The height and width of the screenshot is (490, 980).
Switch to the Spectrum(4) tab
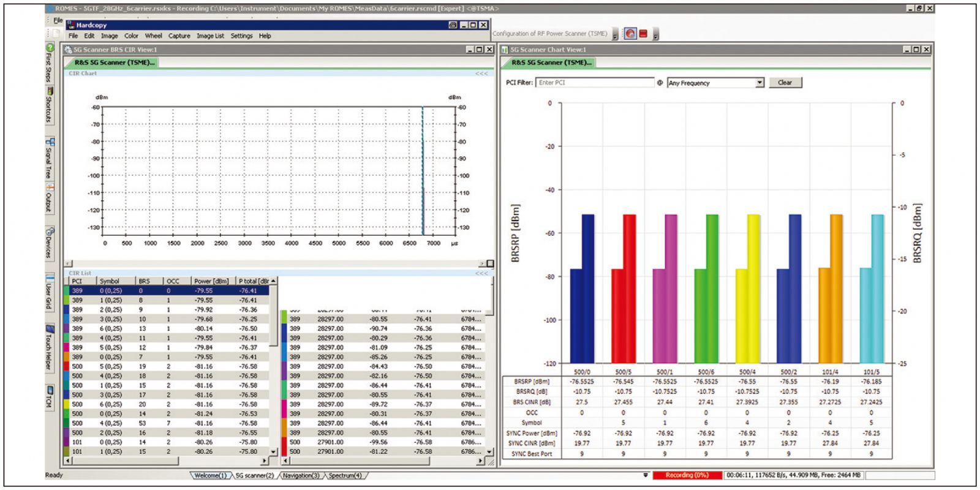(345, 475)
